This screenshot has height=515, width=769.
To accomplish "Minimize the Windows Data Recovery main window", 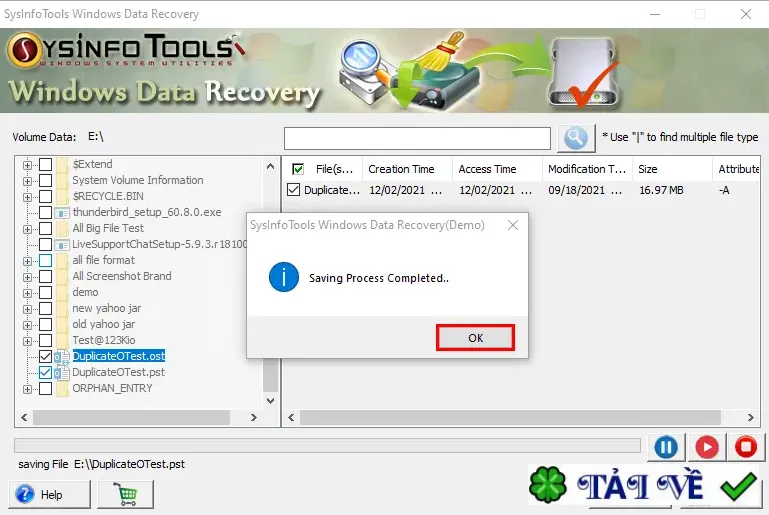I will (655, 14).
